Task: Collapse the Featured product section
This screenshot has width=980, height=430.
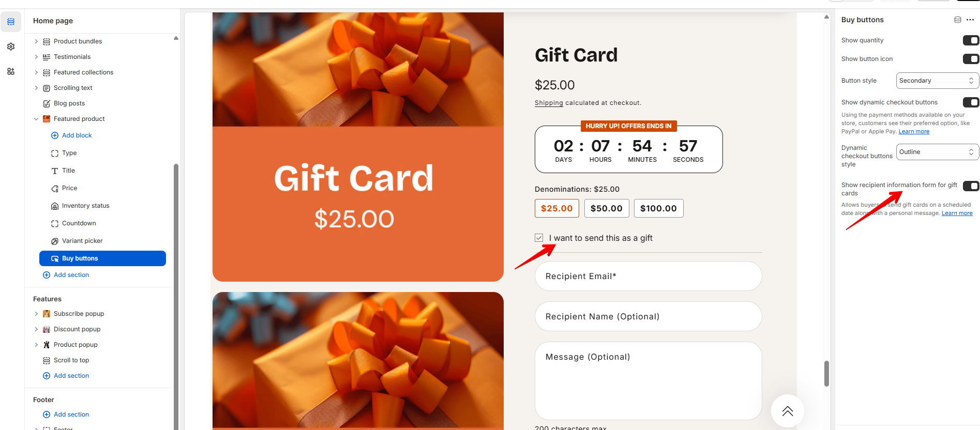Action: pyautogui.click(x=36, y=119)
